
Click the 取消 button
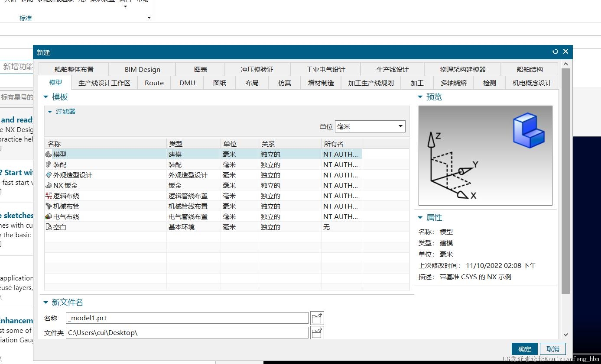coord(552,349)
